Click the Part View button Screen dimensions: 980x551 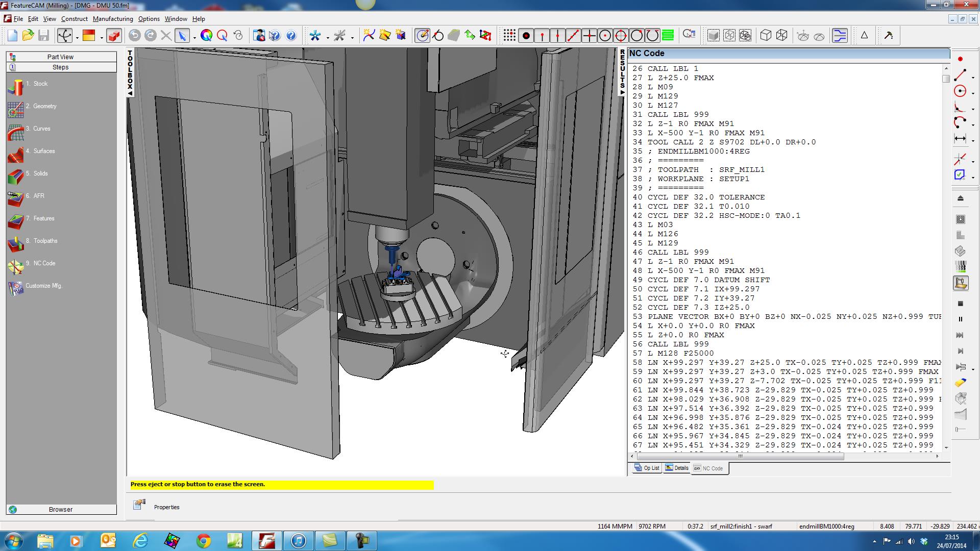61,57
